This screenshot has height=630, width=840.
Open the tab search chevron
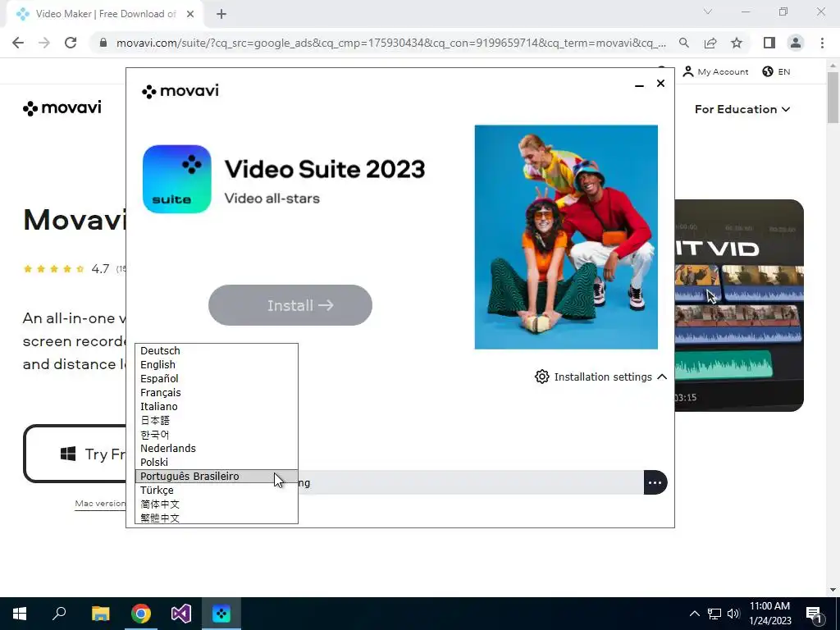pyautogui.click(x=708, y=11)
